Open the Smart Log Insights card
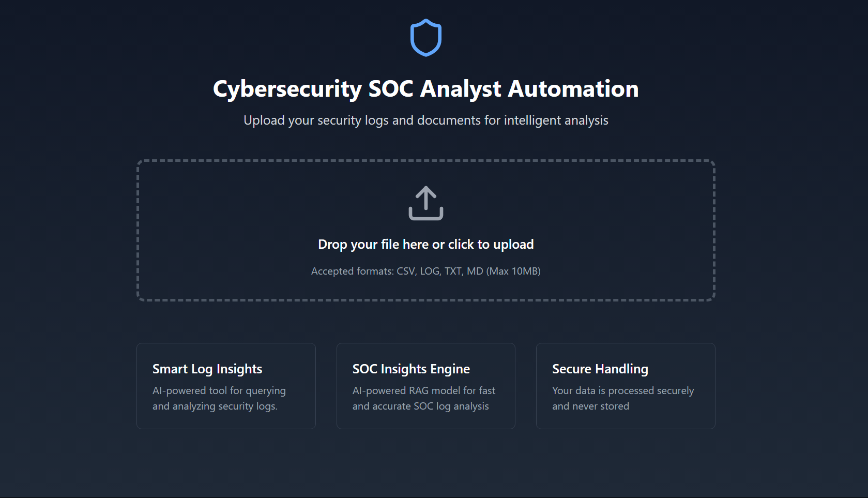This screenshot has width=868, height=498. [225, 386]
